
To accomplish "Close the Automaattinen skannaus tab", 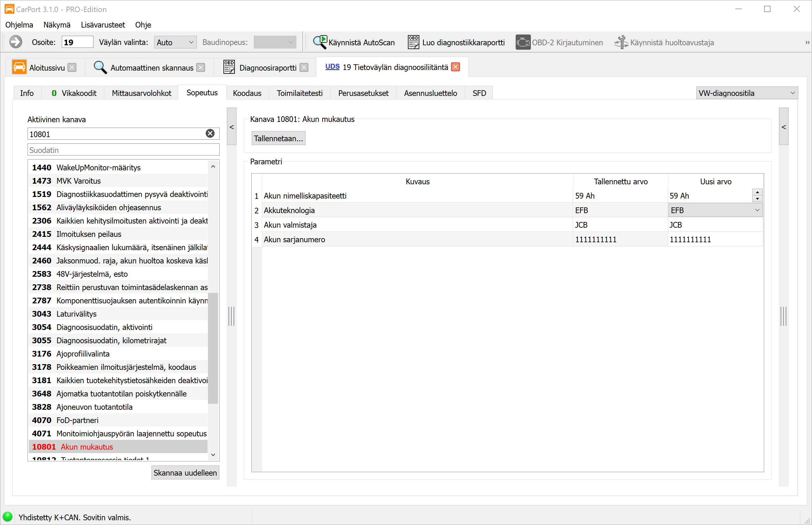I will [201, 68].
